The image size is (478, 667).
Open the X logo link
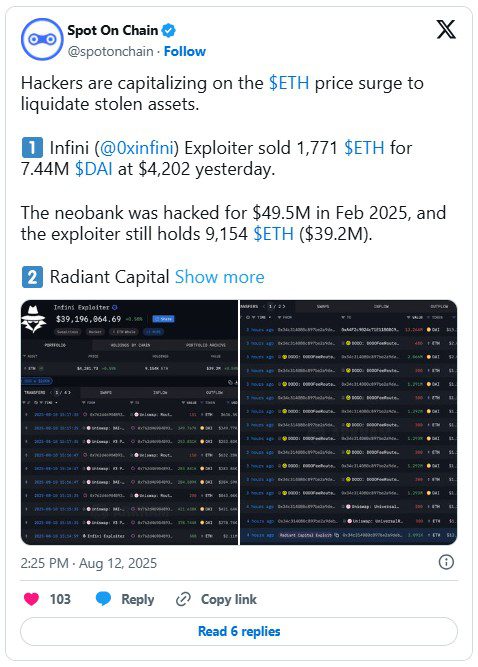tap(446, 29)
